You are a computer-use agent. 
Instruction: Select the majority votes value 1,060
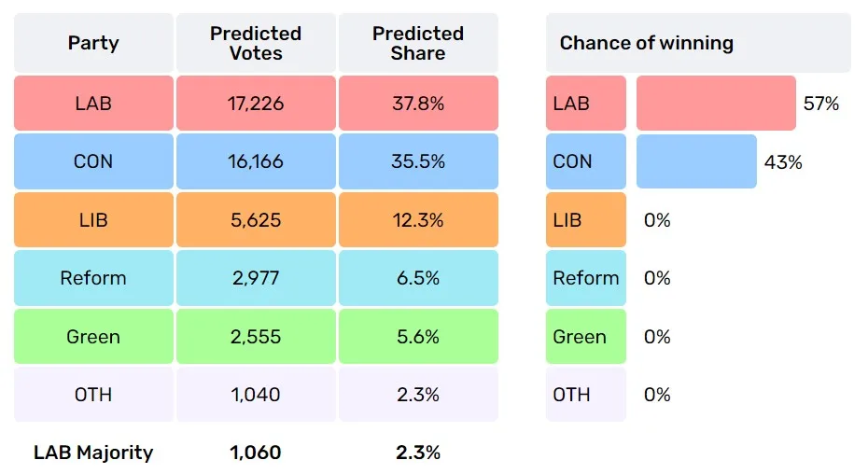click(255, 453)
